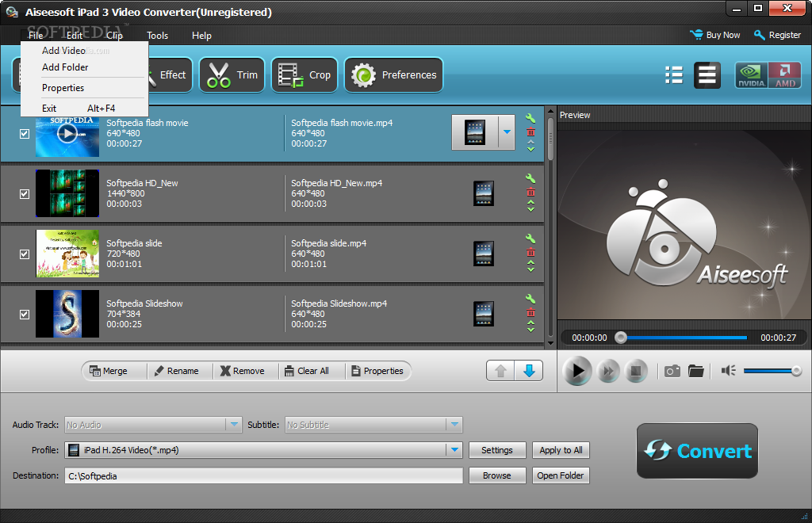Skip to next frame in preview

click(608, 371)
